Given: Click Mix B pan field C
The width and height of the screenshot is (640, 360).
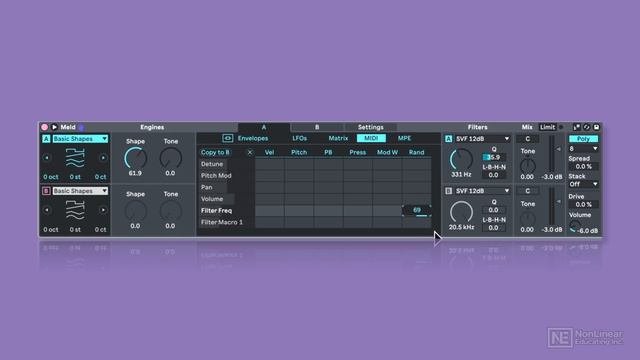Looking at the screenshot, I should (528, 191).
